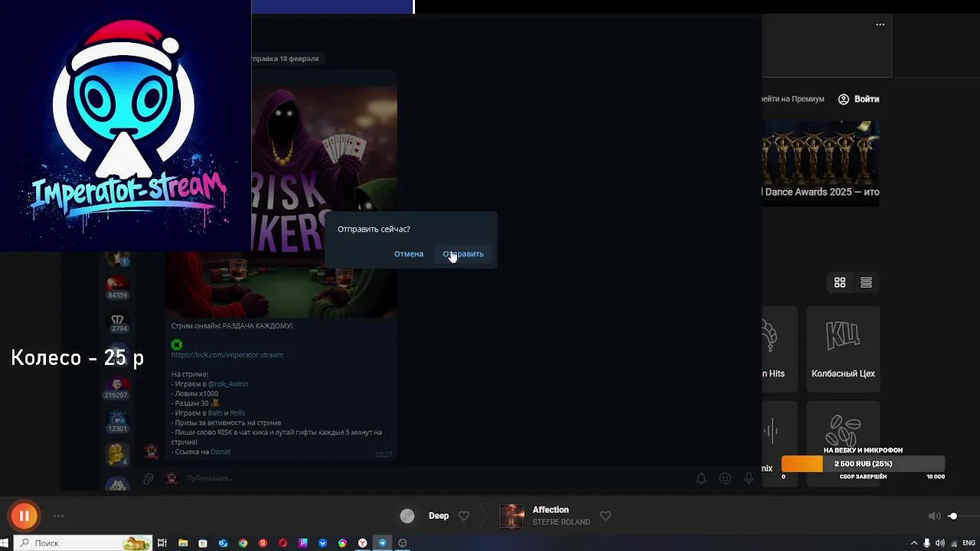The width and height of the screenshot is (980, 551).
Task: Focus the Публикация message input field
Action: point(436,478)
